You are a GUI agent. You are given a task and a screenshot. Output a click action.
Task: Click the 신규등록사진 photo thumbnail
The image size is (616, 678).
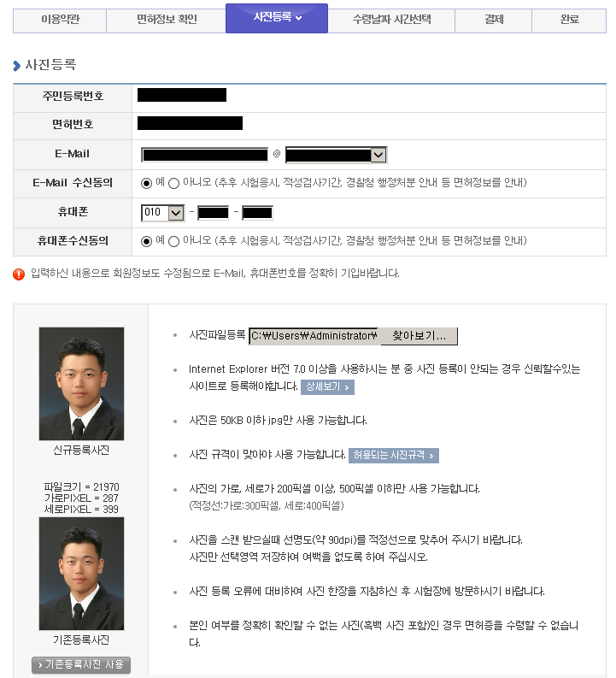pyautogui.click(x=82, y=384)
